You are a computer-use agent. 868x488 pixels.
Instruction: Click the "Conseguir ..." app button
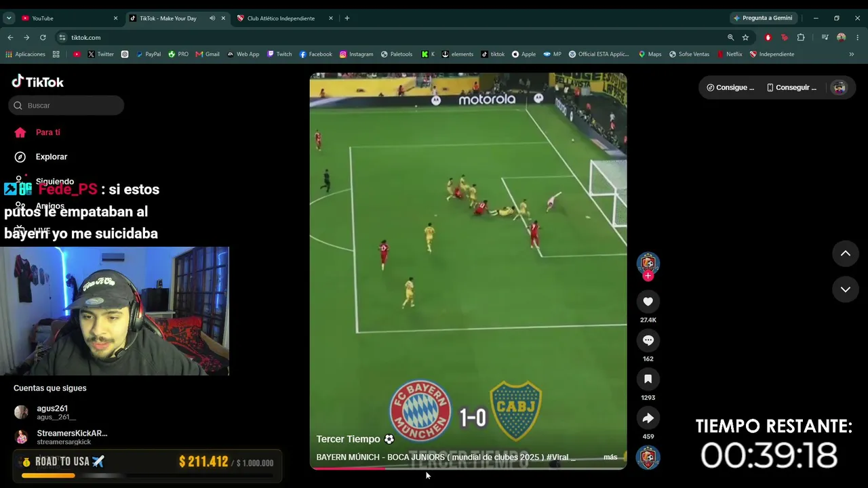(x=791, y=87)
